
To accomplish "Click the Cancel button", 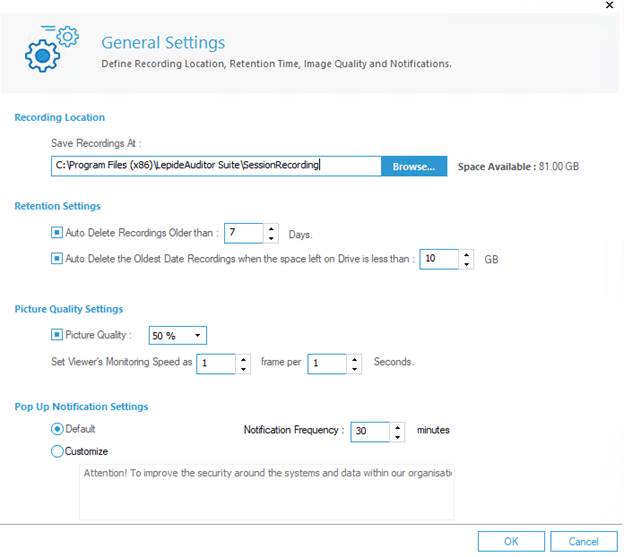I will click(583, 541).
